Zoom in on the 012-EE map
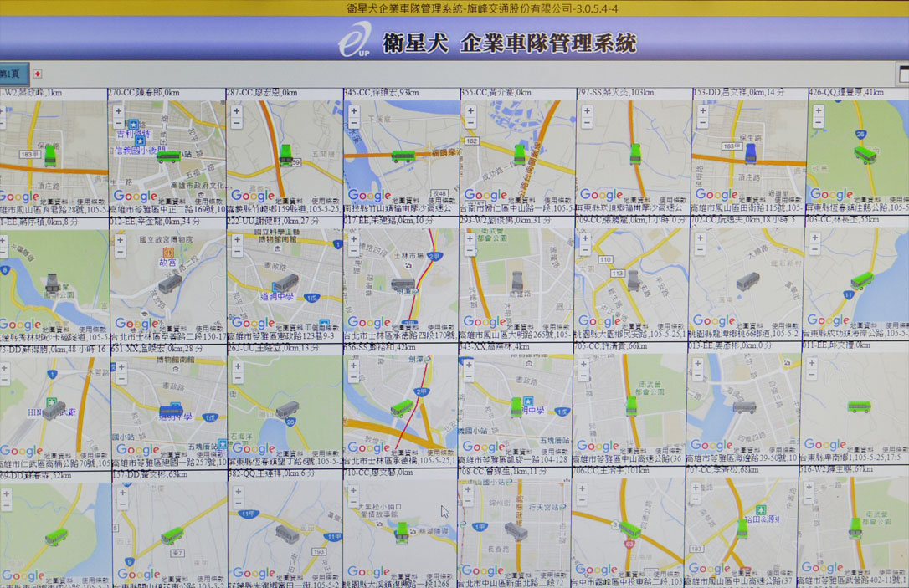 coord(120,240)
